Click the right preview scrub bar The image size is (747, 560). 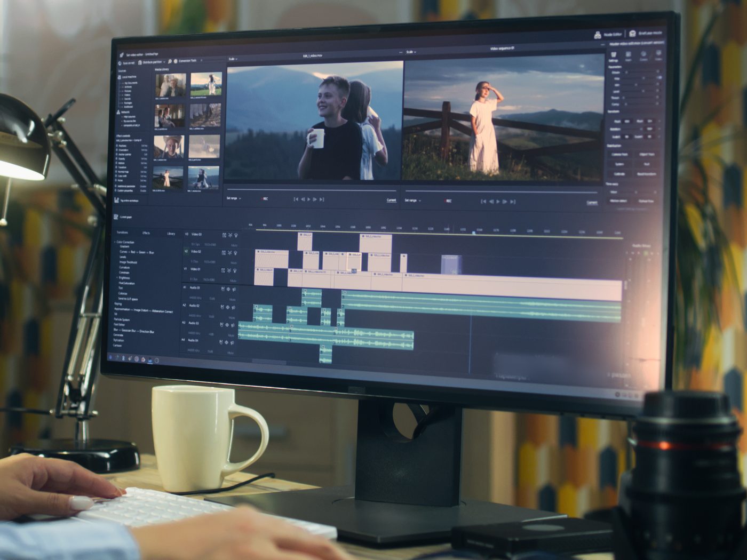pos(502,191)
